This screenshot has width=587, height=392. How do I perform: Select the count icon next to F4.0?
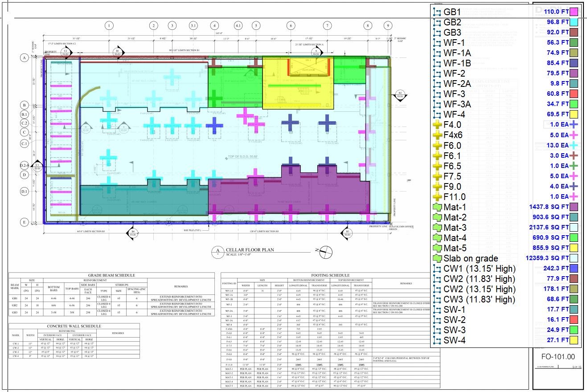tap(437, 125)
